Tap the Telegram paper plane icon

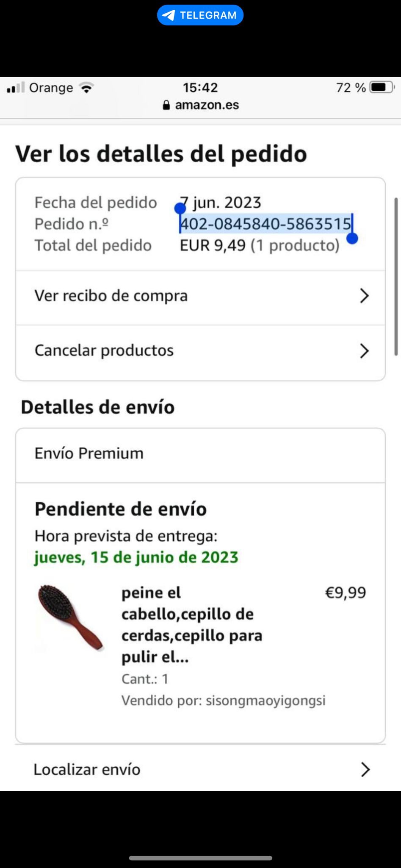[169, 16]
